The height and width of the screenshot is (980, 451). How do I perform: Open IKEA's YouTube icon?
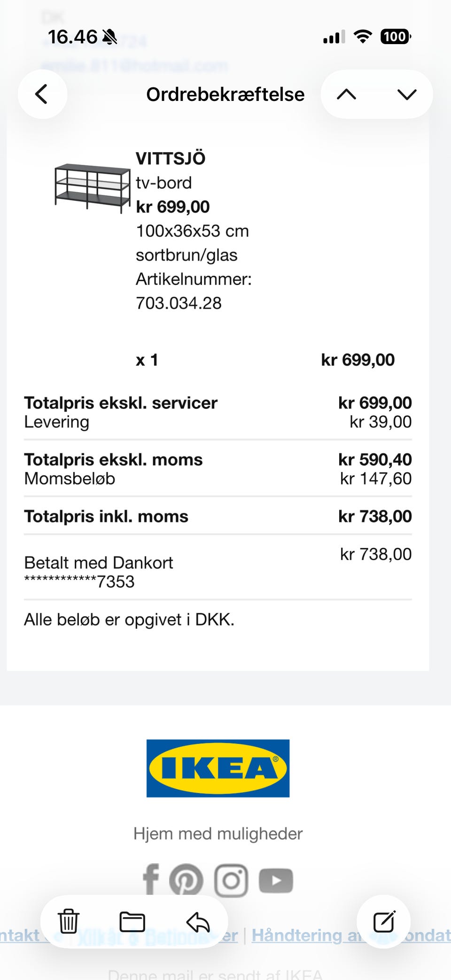(x=276, y=880)
